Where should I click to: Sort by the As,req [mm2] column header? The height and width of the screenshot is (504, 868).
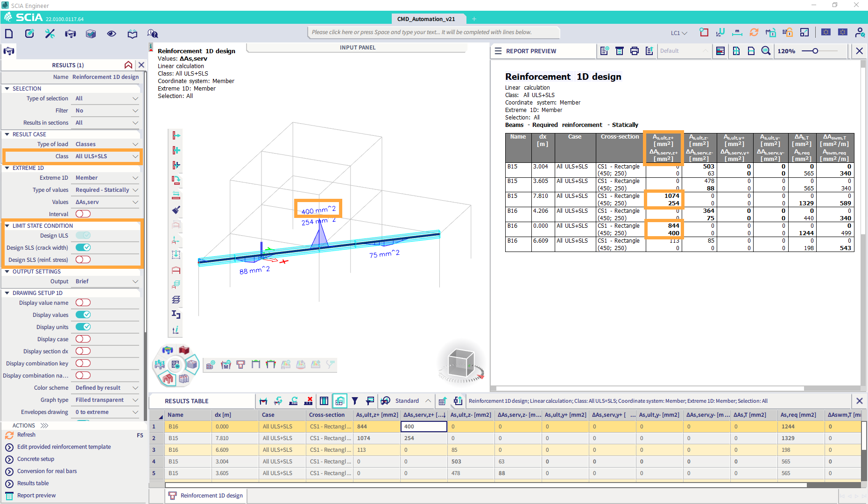pyautogui.click(x=801, y=415)
